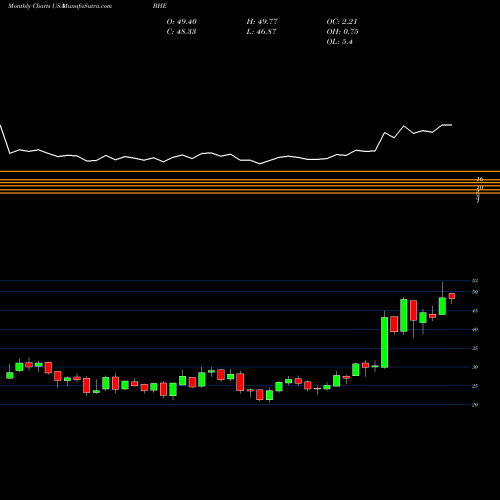
Task: Click the 40 price-axis label
Action: point(475,329)
